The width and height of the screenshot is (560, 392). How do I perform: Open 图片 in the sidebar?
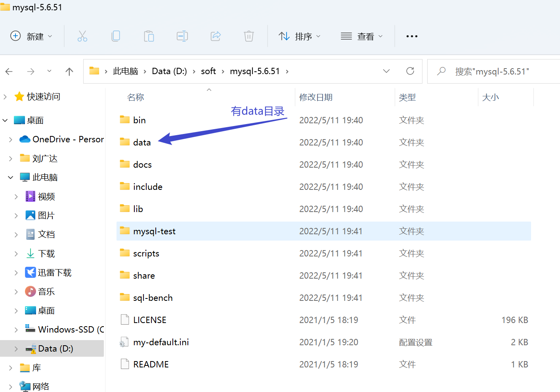pyautogui.click(x=46, y=216)
